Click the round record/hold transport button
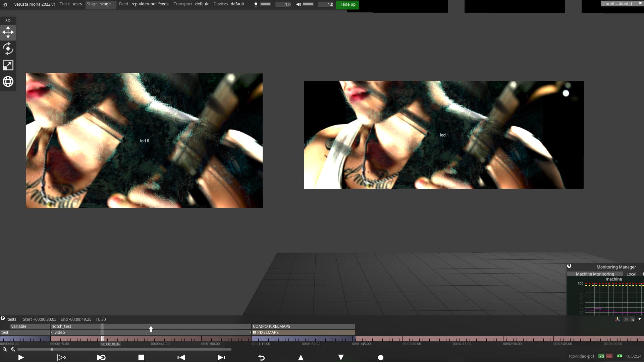Viewport: 644px width, 362px height. [381, 358]
